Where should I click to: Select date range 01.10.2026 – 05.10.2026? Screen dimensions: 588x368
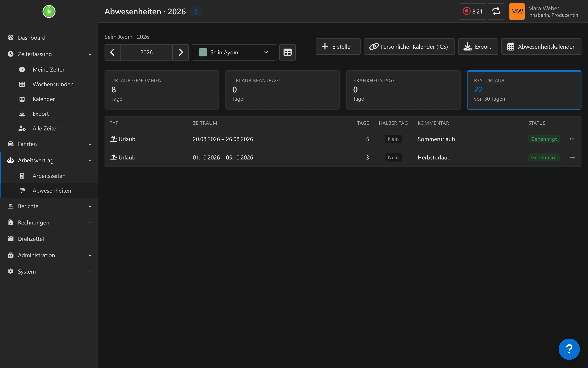click(223, 157)
